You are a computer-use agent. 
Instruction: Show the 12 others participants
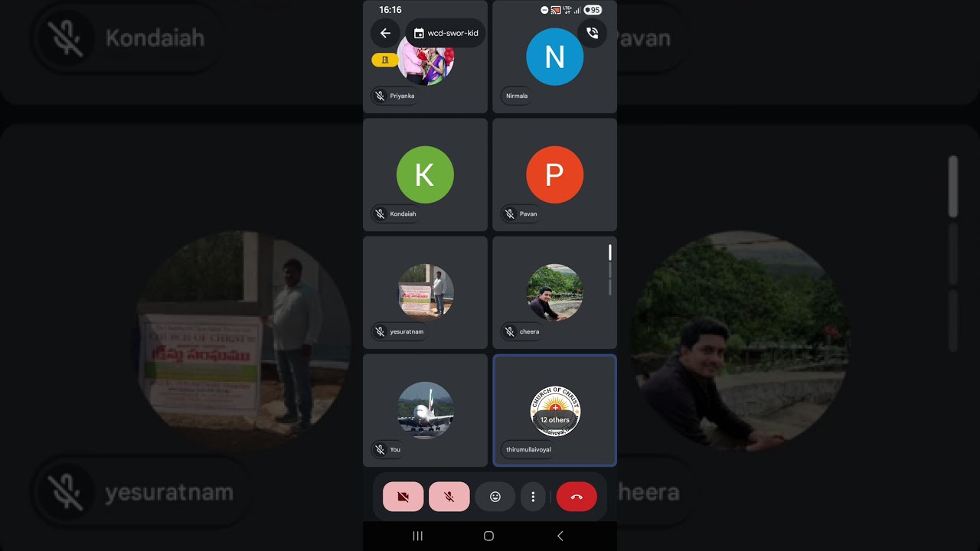point(555,419)
